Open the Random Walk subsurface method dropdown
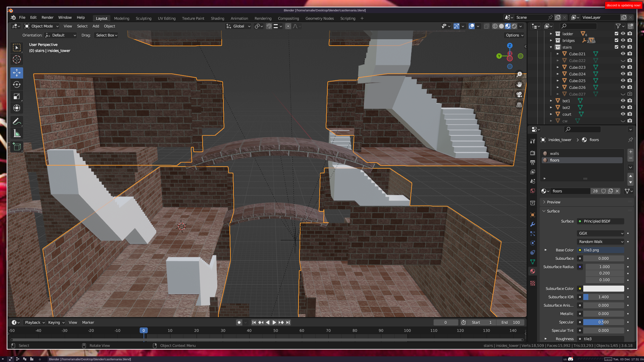Image resolution: width=644 pixels, height=362 pixels. 600,242
